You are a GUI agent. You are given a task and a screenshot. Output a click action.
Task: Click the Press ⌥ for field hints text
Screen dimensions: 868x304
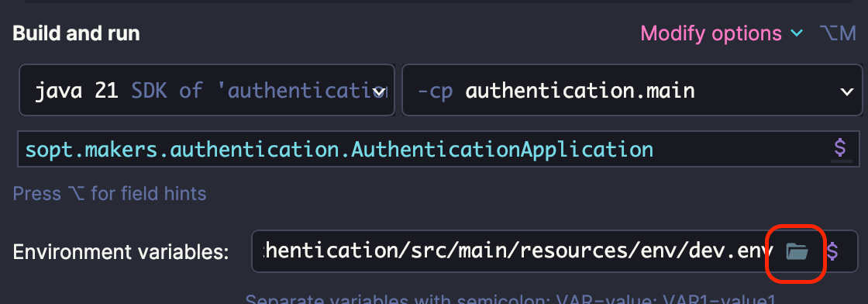[x=109, y=194]
